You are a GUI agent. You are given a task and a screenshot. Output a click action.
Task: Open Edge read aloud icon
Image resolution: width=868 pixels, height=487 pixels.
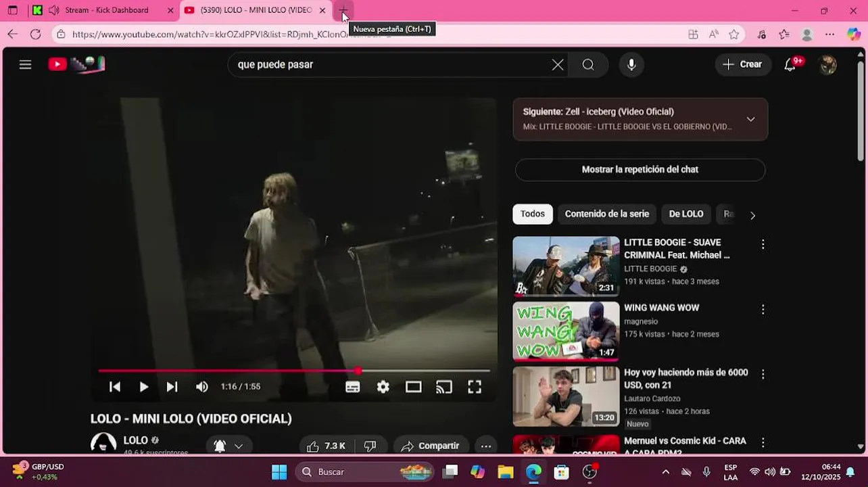click(714, 34)
